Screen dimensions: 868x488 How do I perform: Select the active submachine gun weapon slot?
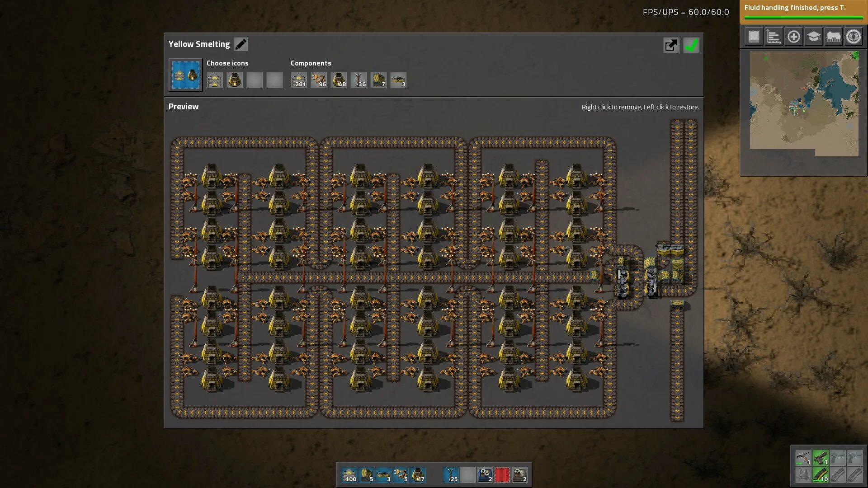click(x=820, y=458)
